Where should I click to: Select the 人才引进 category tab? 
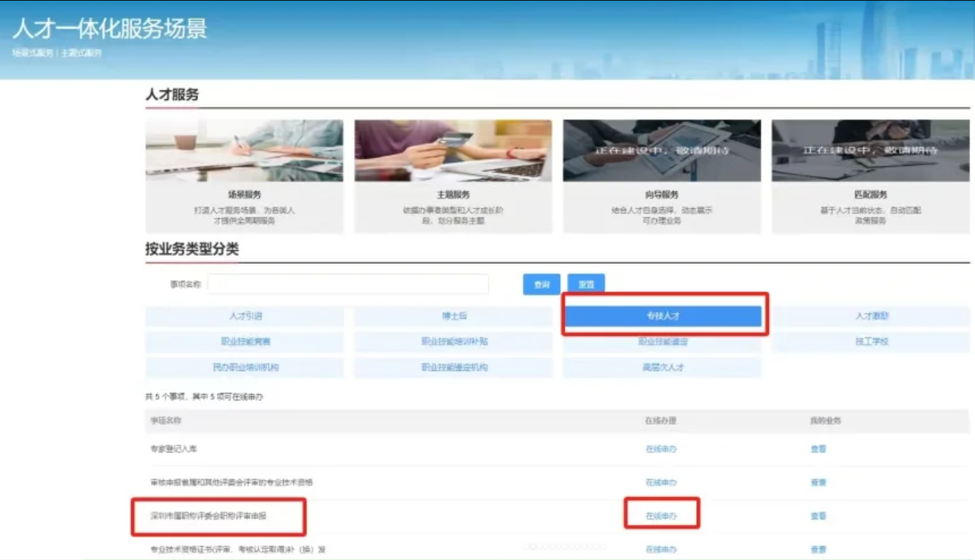(245, 316)
